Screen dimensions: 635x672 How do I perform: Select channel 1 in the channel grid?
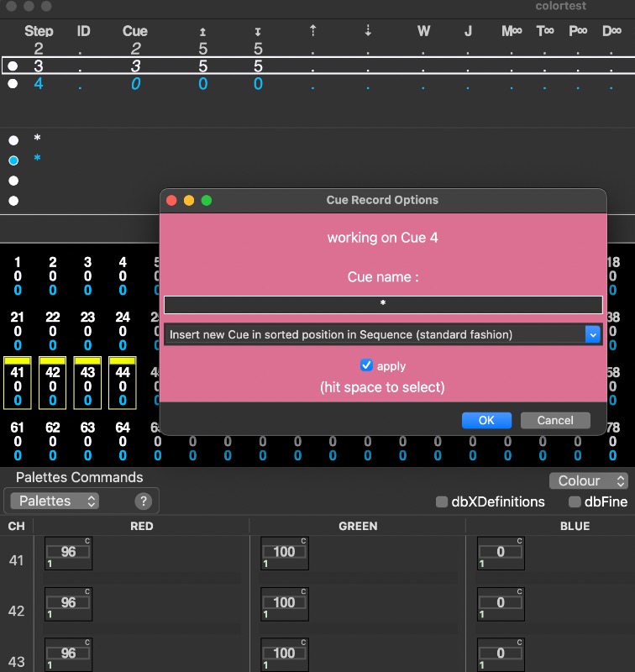pyautogui.click(x=18, y=276)
